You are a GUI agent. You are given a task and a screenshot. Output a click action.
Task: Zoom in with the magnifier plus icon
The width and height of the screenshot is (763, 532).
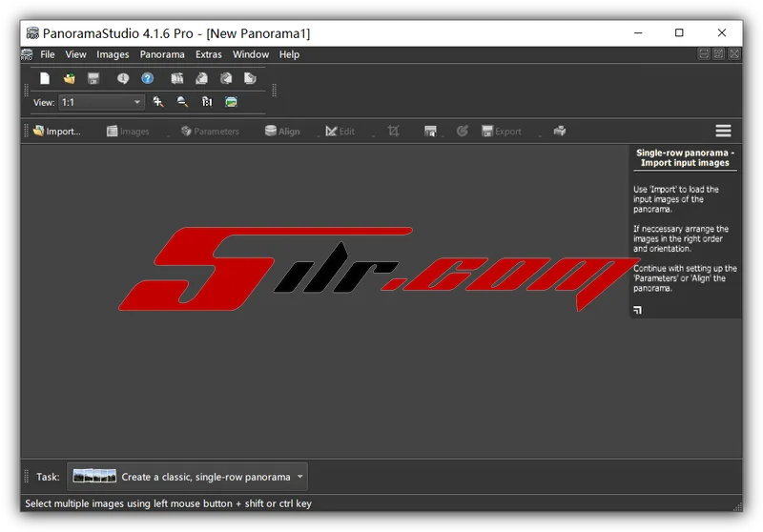pos(158,102)
